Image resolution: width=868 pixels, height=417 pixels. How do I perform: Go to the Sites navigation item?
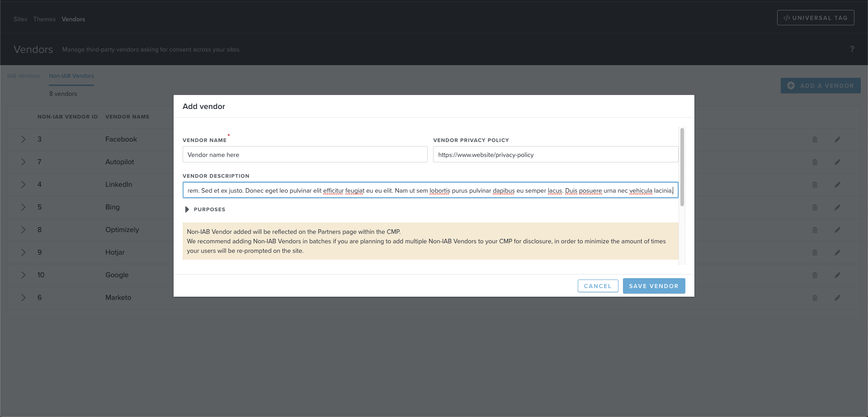(20, 19)
